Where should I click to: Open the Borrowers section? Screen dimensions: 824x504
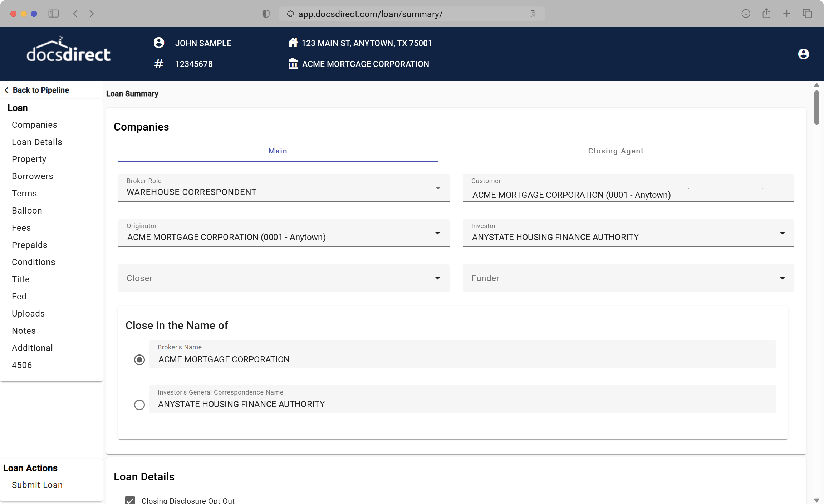point(33,176)
